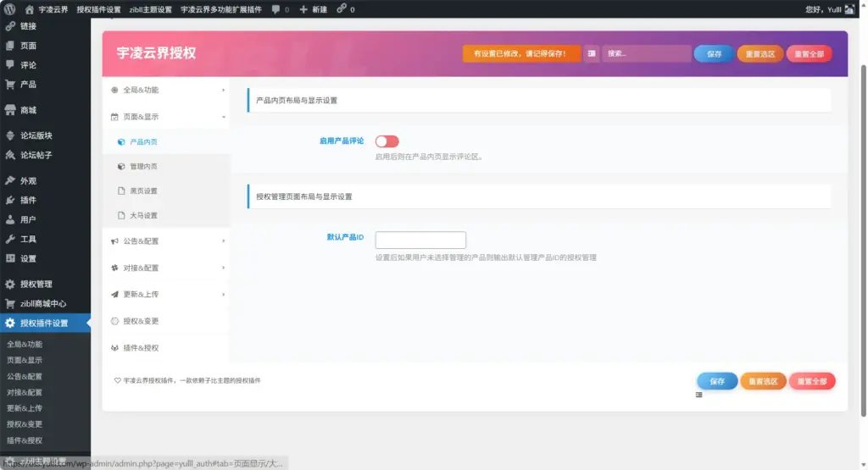
Task: Click the 商城 store icon in sidebar
Action: coord(10,110)
